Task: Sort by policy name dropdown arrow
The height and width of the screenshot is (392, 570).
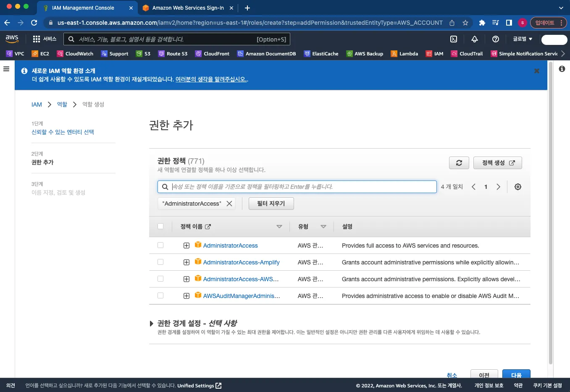Action: 279,227
